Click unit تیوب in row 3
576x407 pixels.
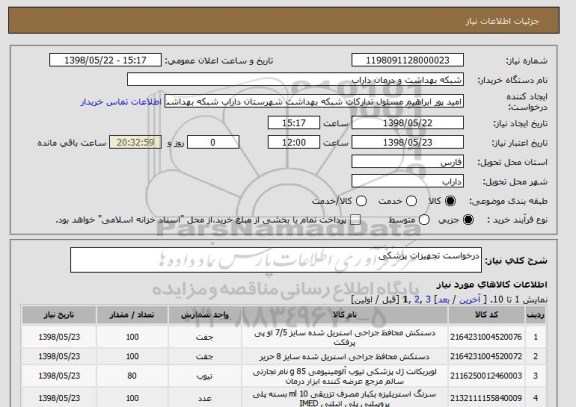click(x=205, y=376)
